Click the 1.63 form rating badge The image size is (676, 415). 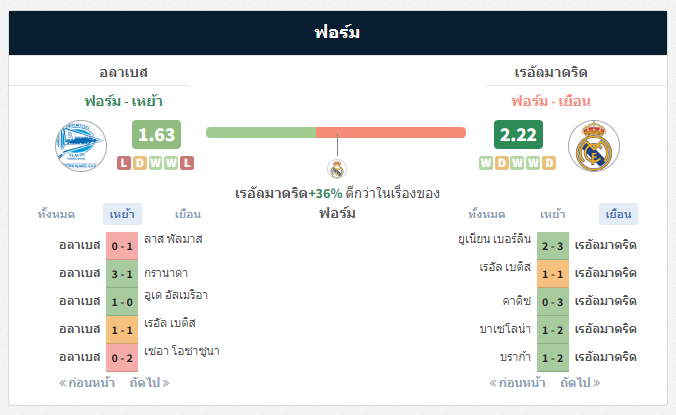(156, 134)
